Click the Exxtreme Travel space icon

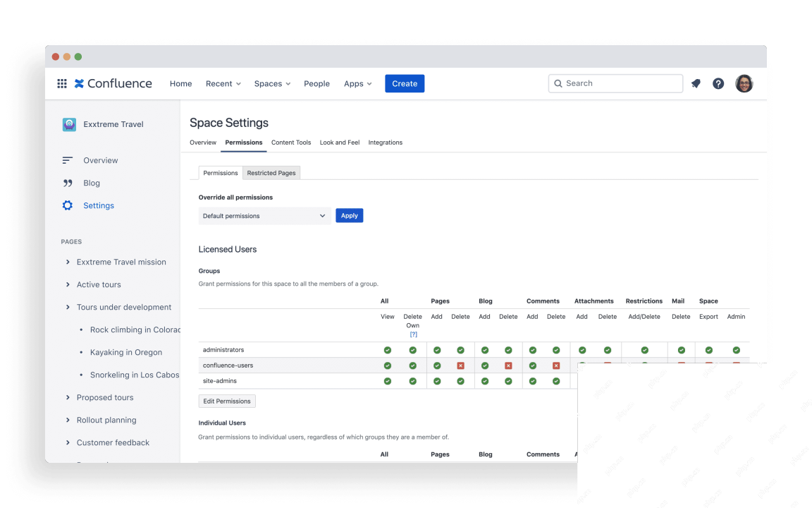click(x=69, y=124)
